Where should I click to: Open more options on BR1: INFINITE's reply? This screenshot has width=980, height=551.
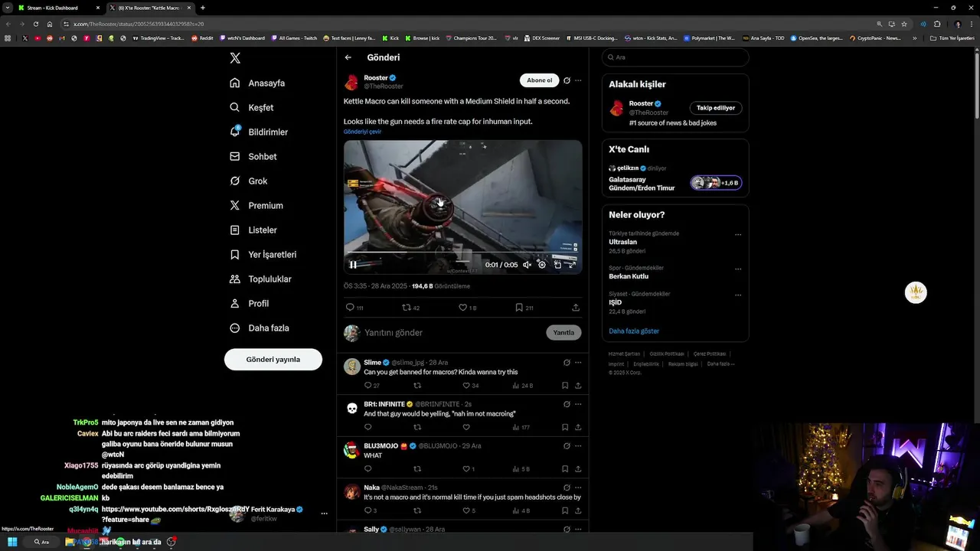(x=578, y=404)
